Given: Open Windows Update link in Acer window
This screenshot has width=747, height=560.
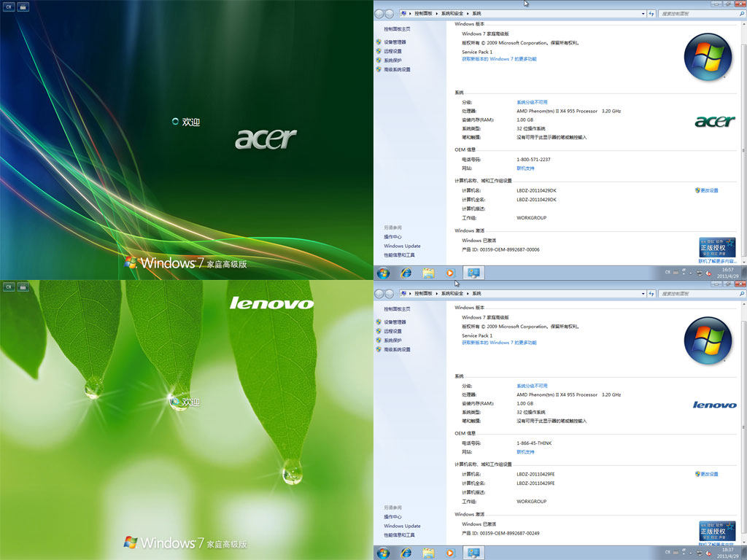Looking at the screenshot, I should [x=402, y=246].
